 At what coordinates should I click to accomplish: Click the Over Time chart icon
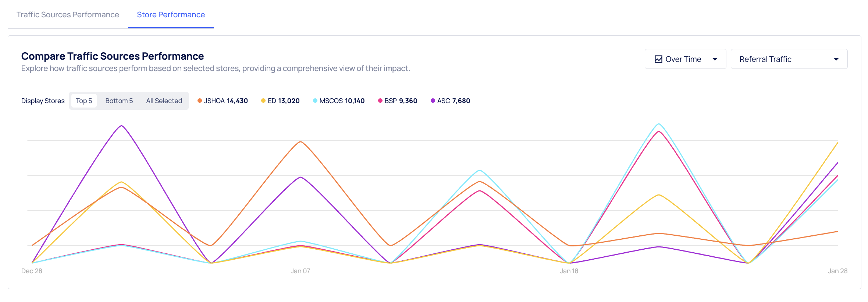(x=658, y=59)
